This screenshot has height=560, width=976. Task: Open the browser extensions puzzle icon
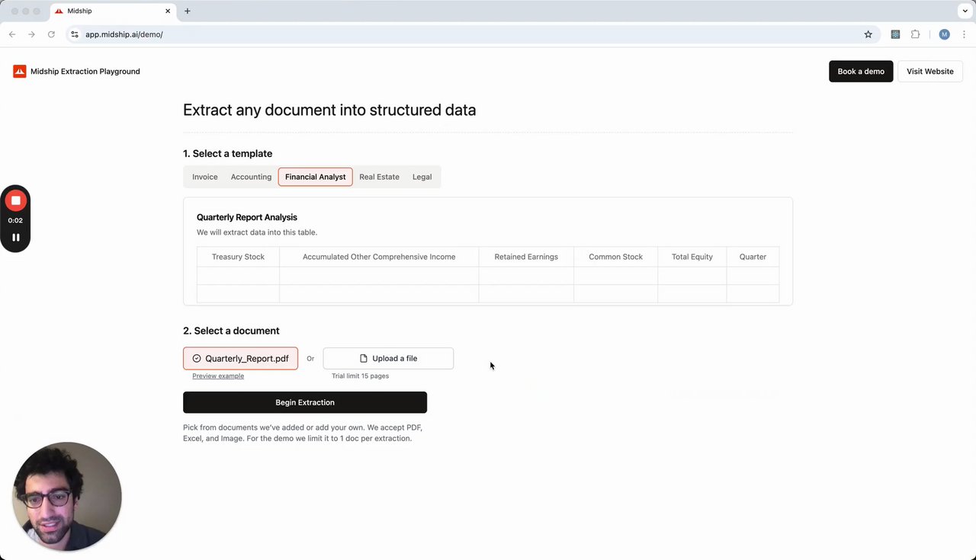coord(915,34)
